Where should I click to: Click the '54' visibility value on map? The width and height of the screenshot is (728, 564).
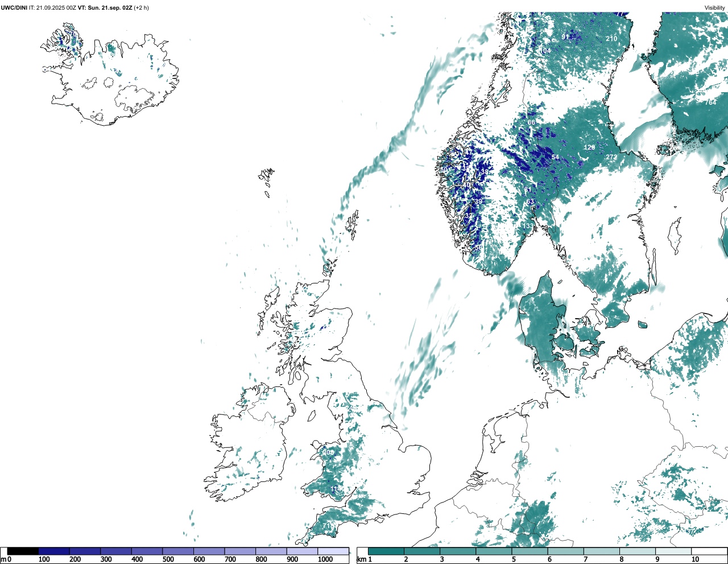pos(555,158)
